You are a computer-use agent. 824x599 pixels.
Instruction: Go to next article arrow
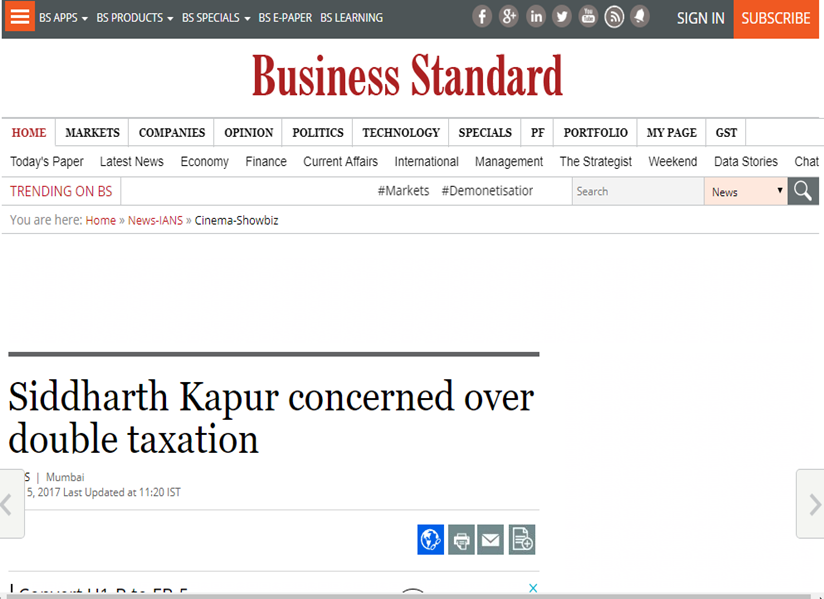click(x=811, y=504)
